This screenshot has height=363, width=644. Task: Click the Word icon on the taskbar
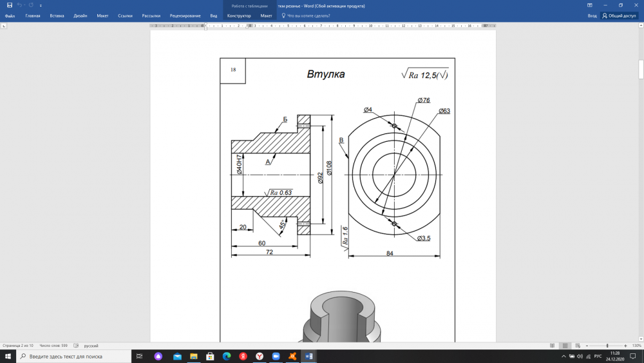point(309,357)
